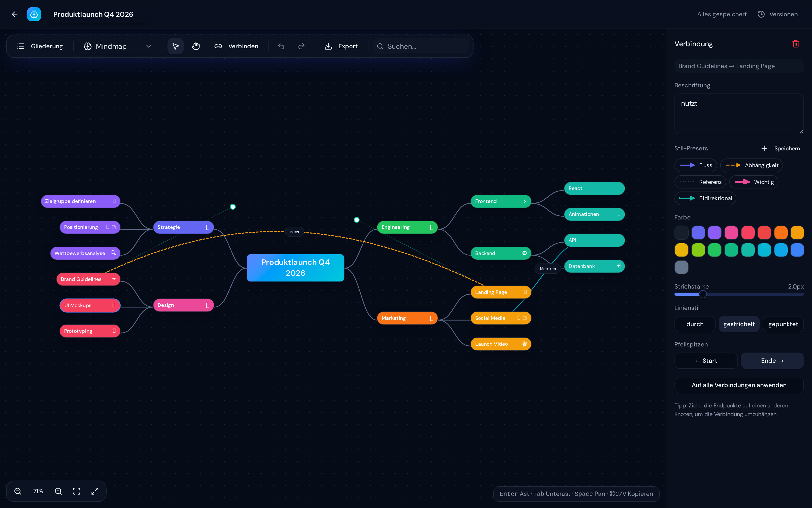The height and width of the screenshot is (508, 812).
Task: Redo the last action
Action: (301, 46)
